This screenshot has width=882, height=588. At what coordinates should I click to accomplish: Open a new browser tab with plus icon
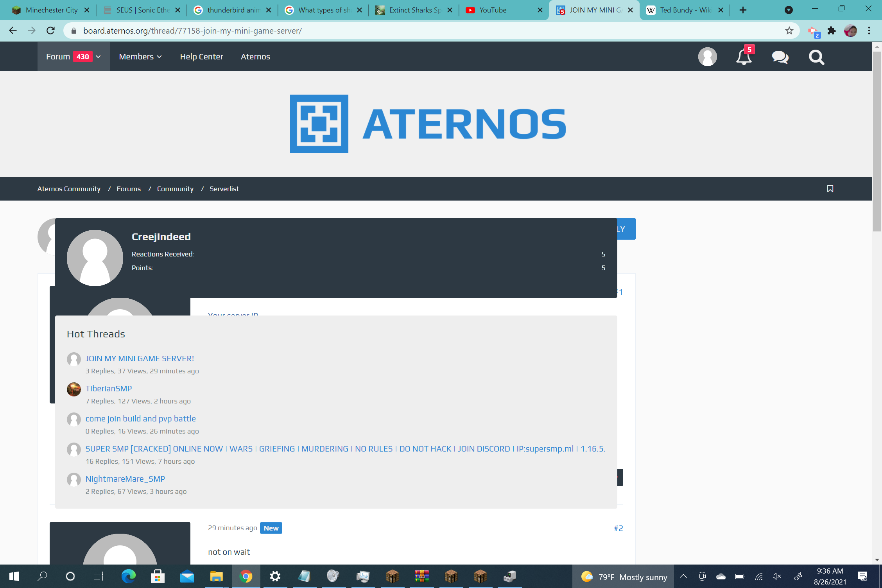coord(743,10)
